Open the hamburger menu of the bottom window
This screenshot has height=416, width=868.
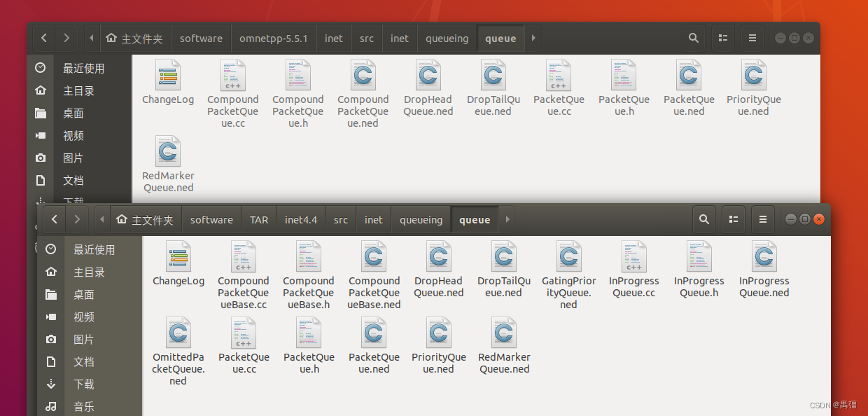(763, 219)
